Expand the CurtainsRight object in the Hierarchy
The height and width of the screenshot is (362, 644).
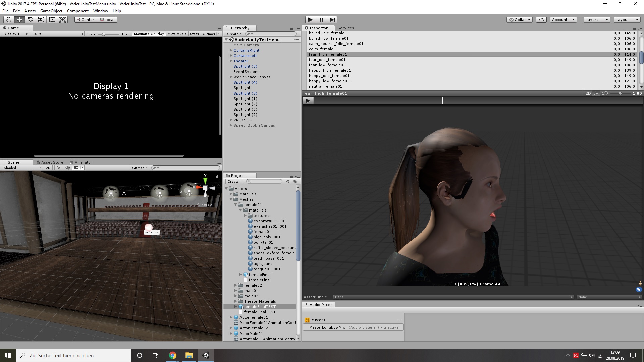pos(231,50)
